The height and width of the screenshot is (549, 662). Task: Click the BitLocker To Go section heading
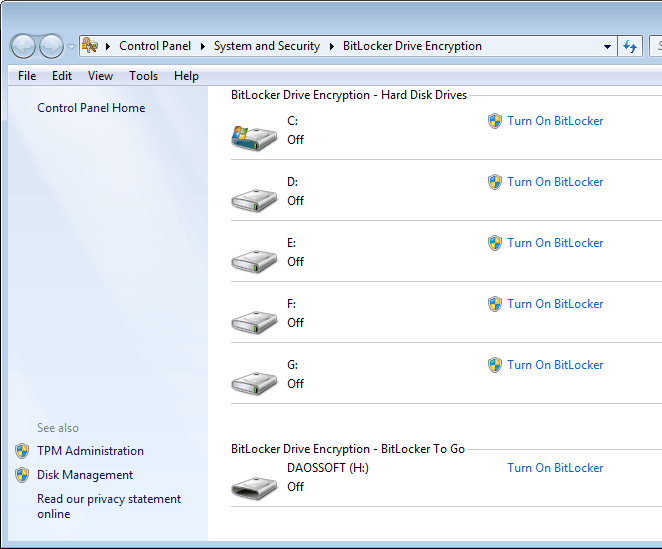pos(348,448)
